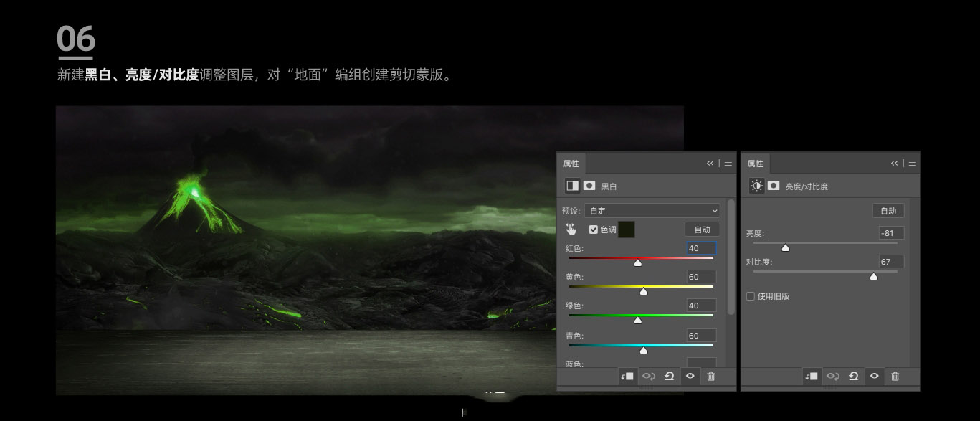Click the 对比度 value field showing 67
The image size is (980, 421).
[891, 262]
